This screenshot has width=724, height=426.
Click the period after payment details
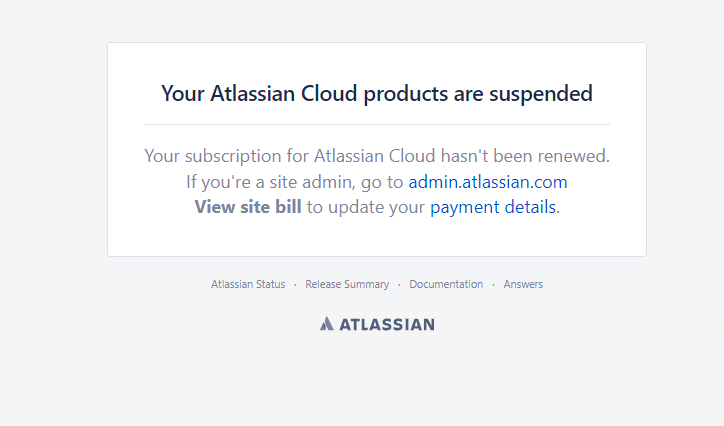pos(558,213)
